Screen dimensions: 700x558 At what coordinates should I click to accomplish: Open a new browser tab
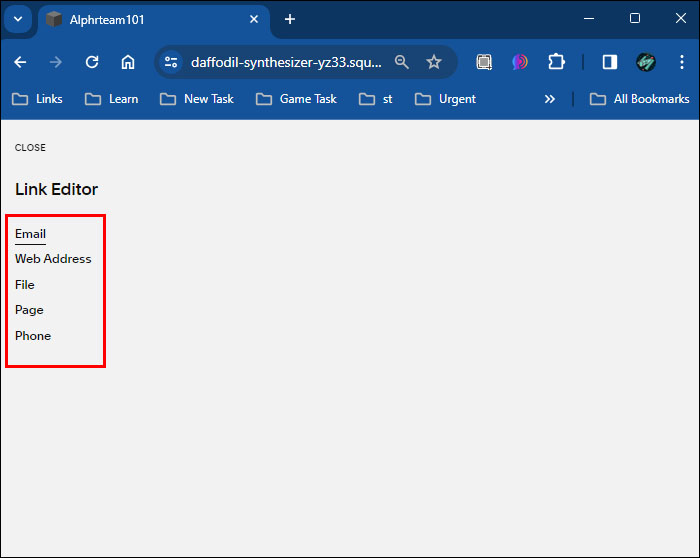(290, 19)
